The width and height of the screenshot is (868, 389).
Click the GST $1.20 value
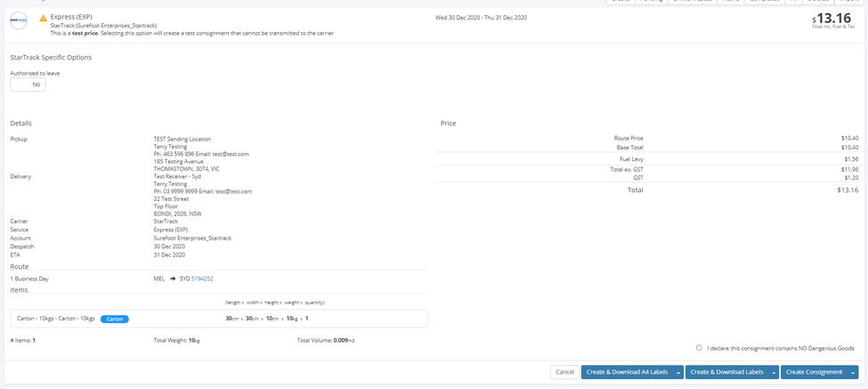tap(850, 178)
